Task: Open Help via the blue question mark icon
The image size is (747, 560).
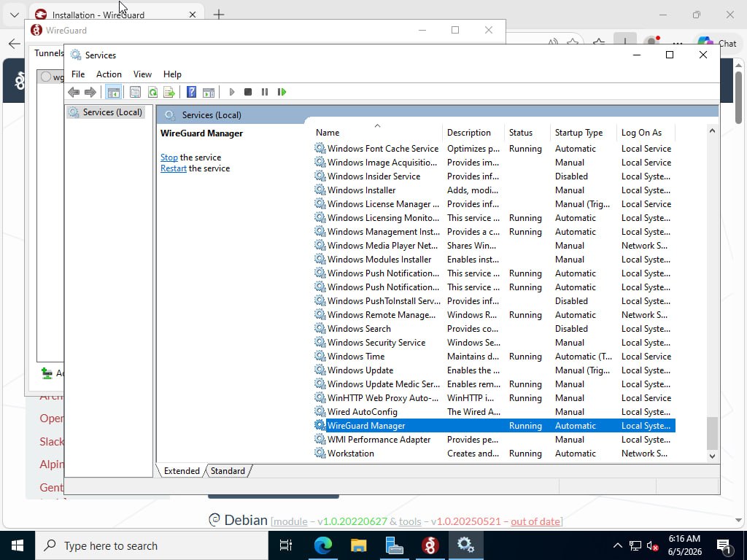Action: [x=192, y=92]
